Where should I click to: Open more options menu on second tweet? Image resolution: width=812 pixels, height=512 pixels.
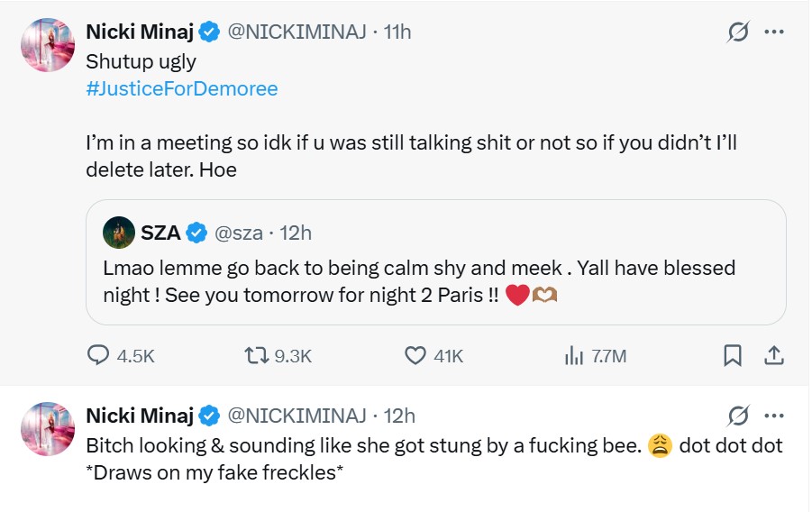pos(774,416)
